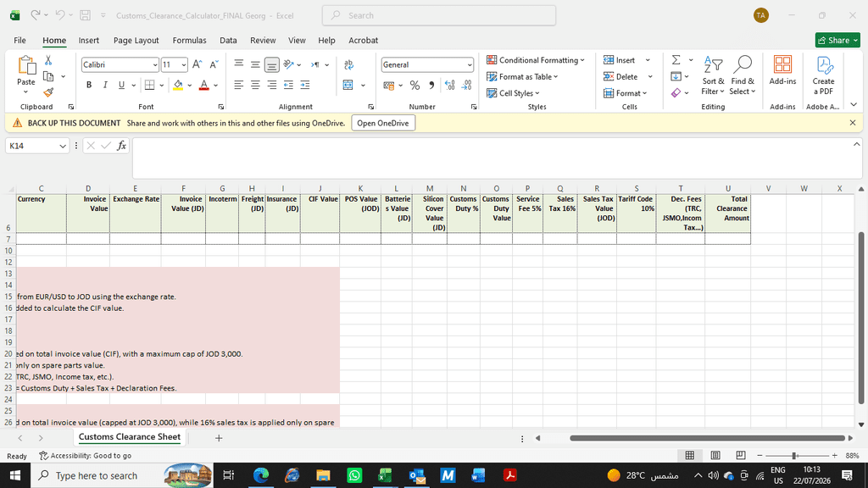Image resolution: width=868 pixels, height=488 pixels.
Task: Apply Comma Style number format
Action: (x=431, y=86)
